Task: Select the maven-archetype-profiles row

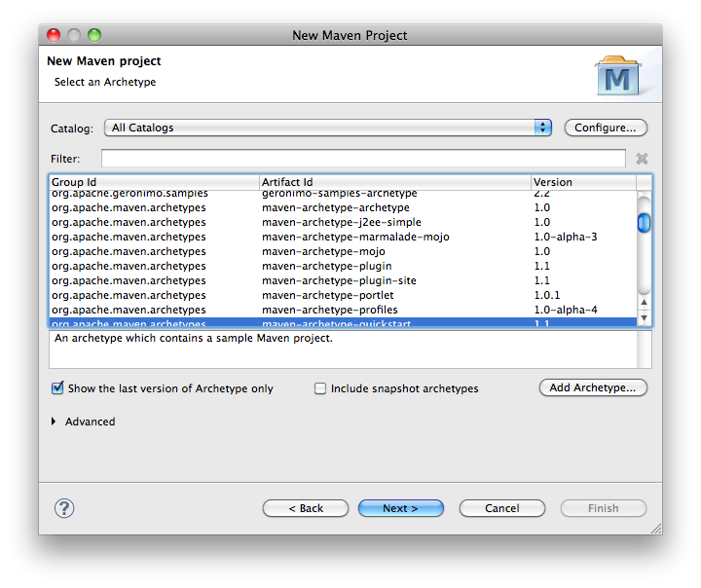Action: pyautogui.click(x=343, y=310)
